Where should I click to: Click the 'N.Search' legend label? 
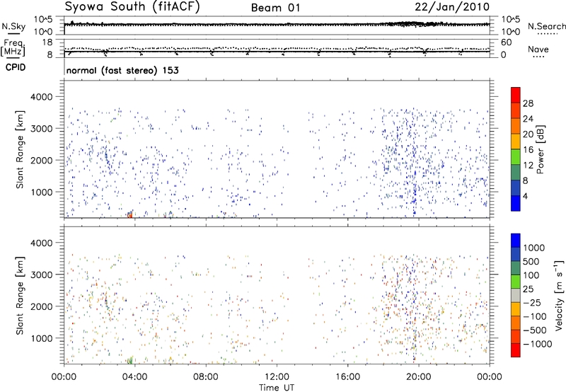point(546,26)
